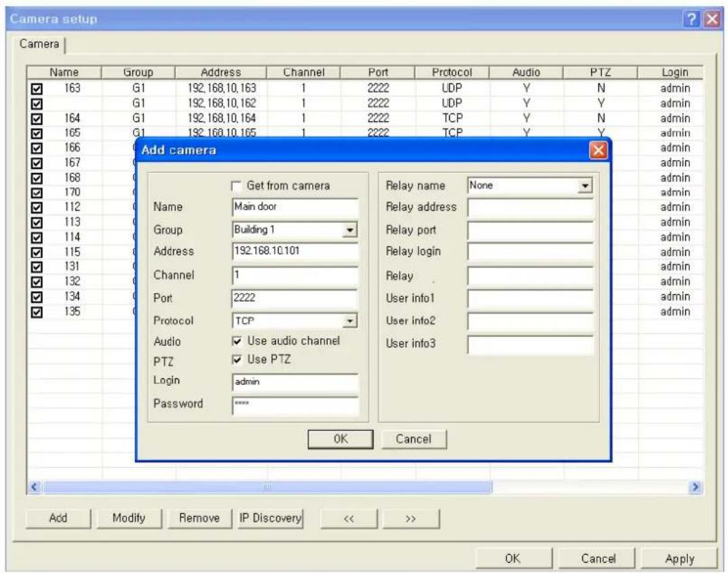Uncheck the camera 163 row checkbox

pos(36,89)
